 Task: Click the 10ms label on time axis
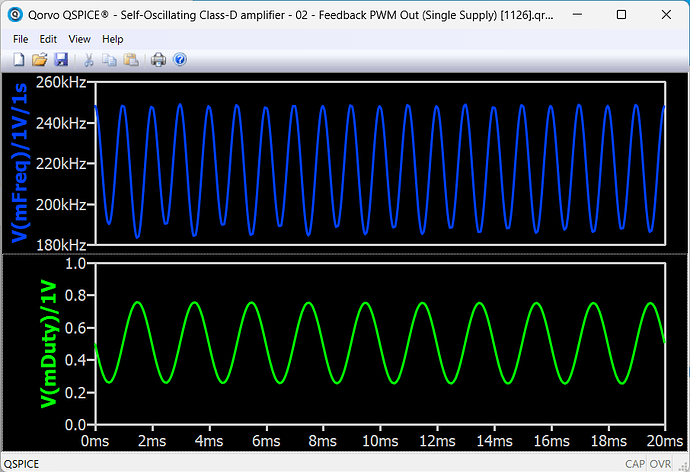[379, 440]
